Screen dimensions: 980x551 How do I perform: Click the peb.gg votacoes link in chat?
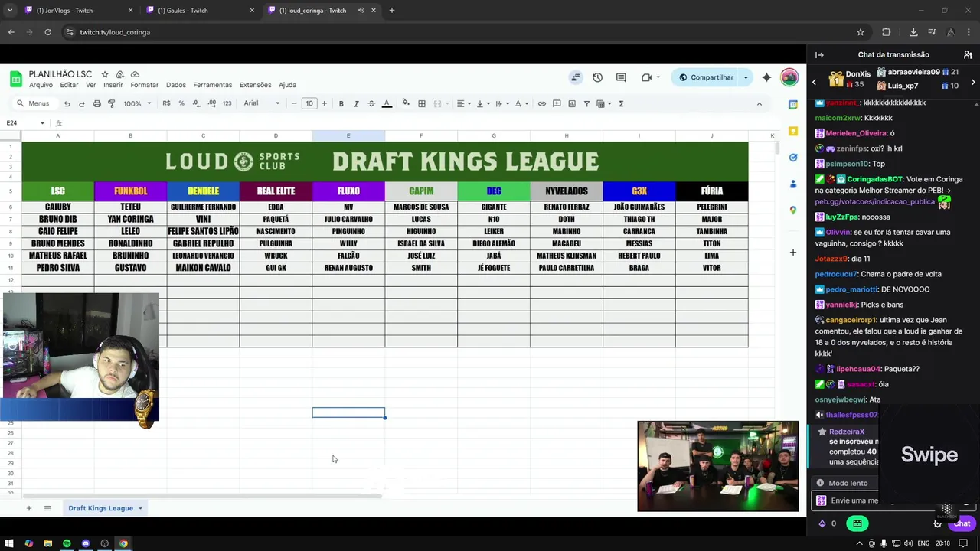point(874,202)
